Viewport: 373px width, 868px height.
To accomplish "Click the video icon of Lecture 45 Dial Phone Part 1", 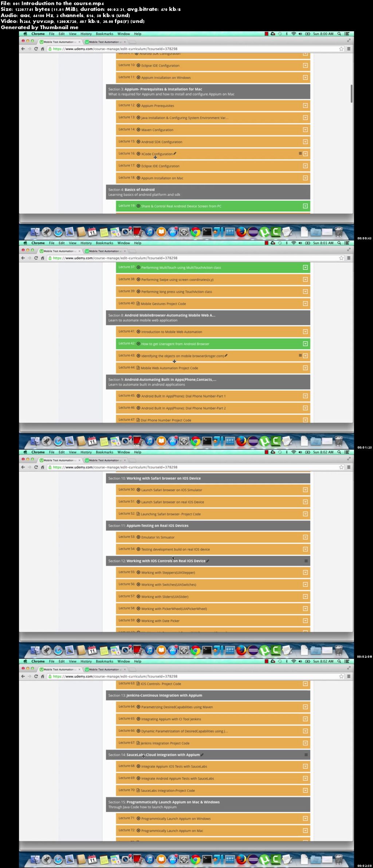I will click(x=138, y=396).
